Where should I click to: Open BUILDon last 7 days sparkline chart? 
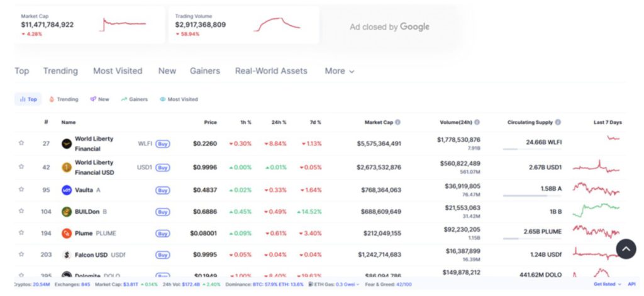point(596,207)
